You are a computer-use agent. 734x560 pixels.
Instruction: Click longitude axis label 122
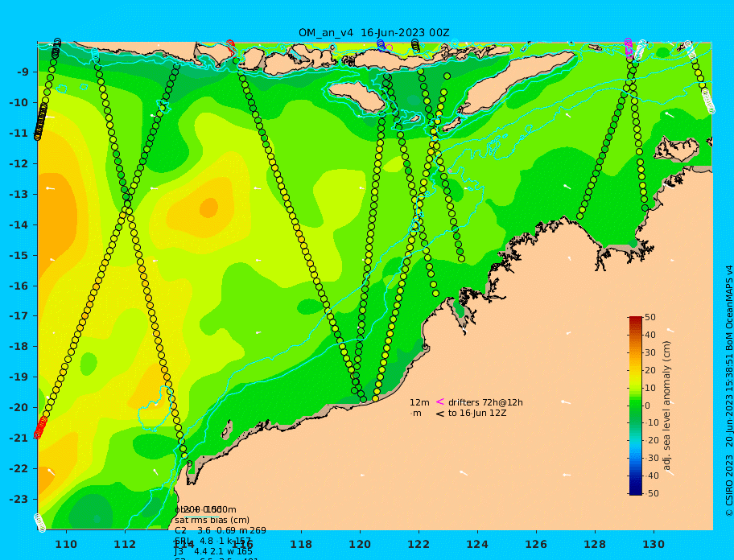[419, 544]
